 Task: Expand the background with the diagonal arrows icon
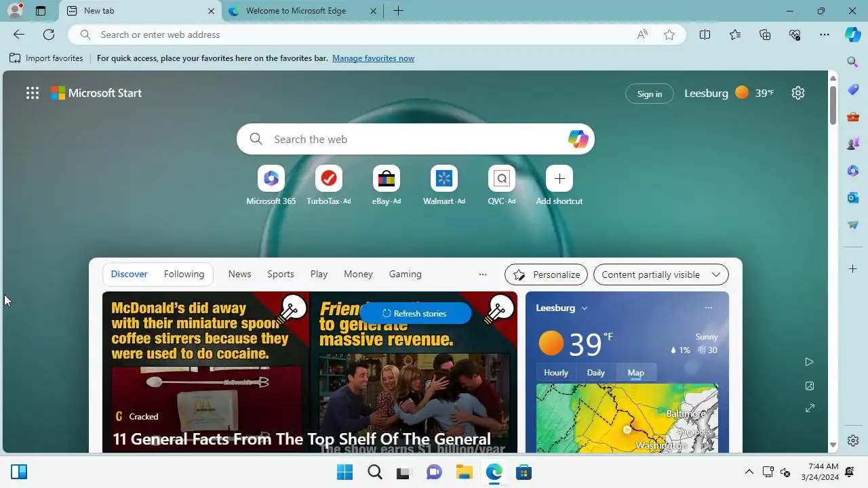[809, 409]
